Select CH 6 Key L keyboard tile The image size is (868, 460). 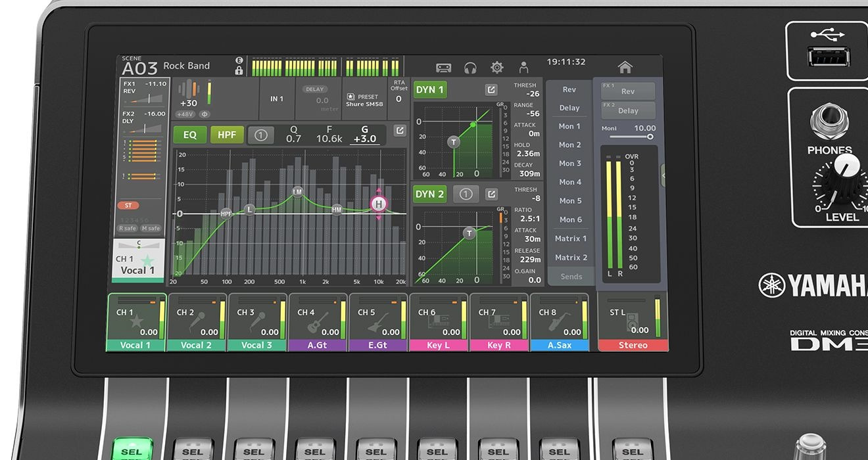click(x=439, y=322)
